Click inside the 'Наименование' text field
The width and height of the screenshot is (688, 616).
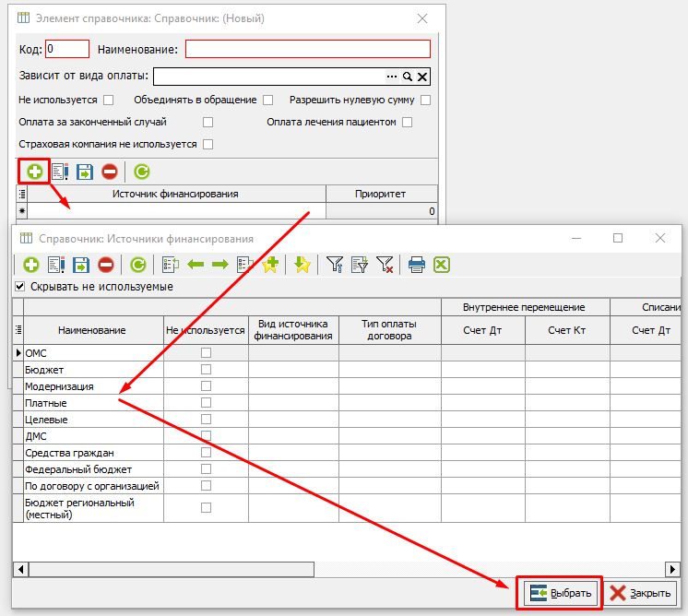pyautogui.click(x=308, y=49)
